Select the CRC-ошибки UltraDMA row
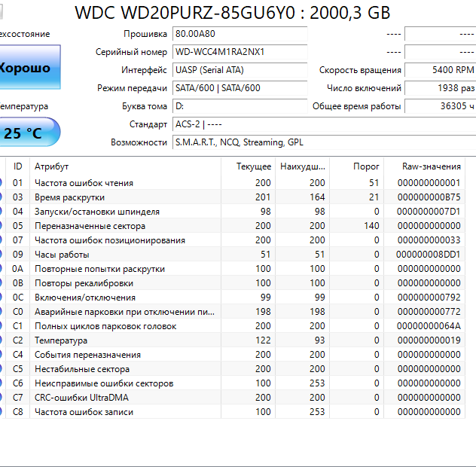The height and width of the screenshot is (467, 476). [125, 398]
